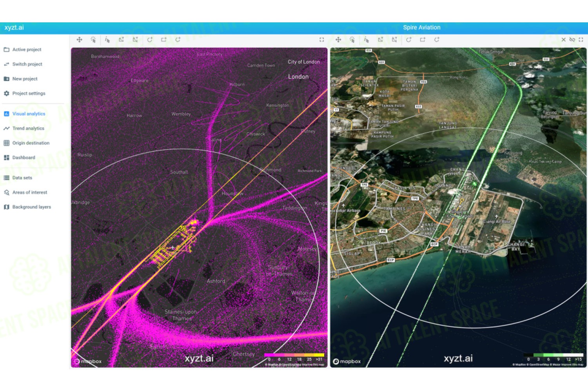Activate click-select cursor tool in left map toolbar

point(93,40)
